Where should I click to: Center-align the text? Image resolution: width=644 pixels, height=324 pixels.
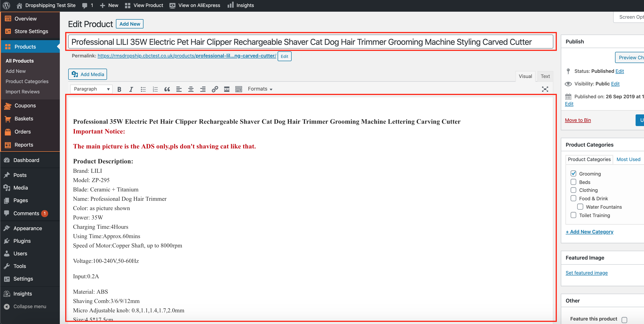click(191, 89)
